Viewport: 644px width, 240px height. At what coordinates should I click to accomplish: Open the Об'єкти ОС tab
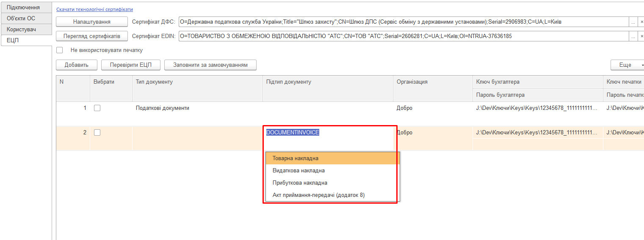(26, 19)
